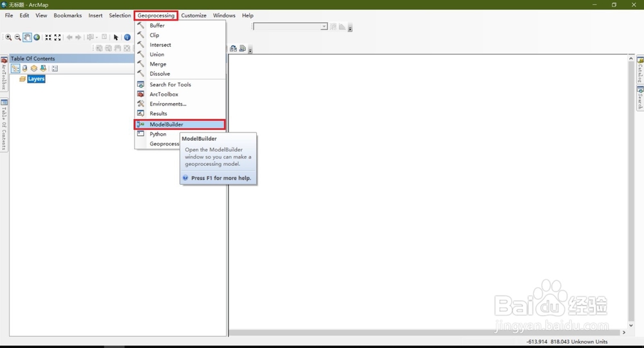Open the Table Of Contents Options icon

click(55, 69)
